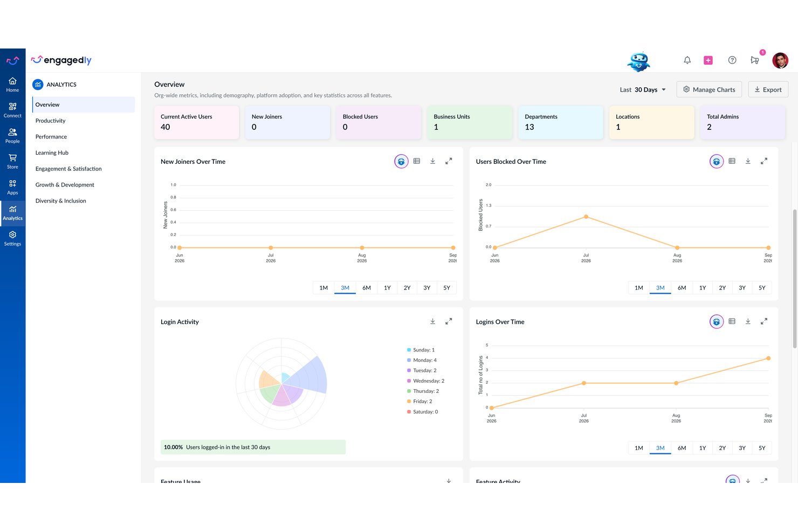Screen dimensions: 798x532
Task: Show table view for Users Blocked Over Time
Action: click(x=732, y=161)
